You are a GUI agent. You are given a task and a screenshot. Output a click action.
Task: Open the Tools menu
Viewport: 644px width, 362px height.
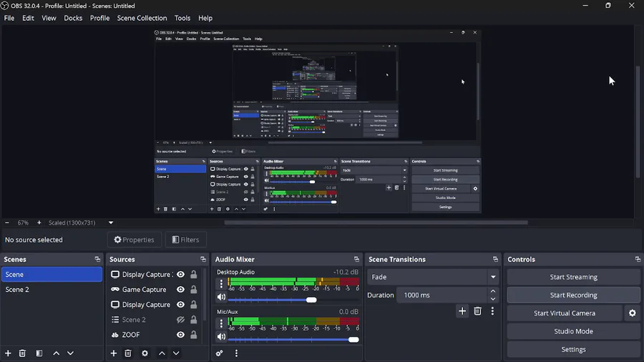[182, 18]
